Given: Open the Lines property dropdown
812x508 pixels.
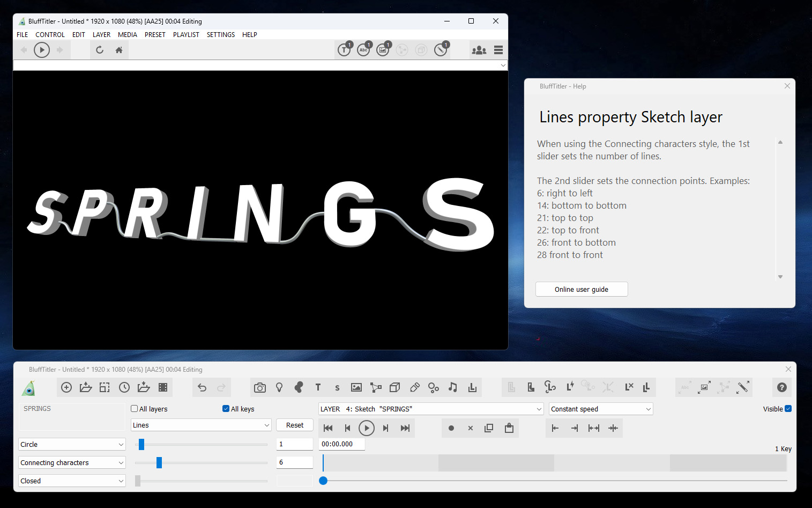Looking at the screenshot, I should click(x=201, y=425).
